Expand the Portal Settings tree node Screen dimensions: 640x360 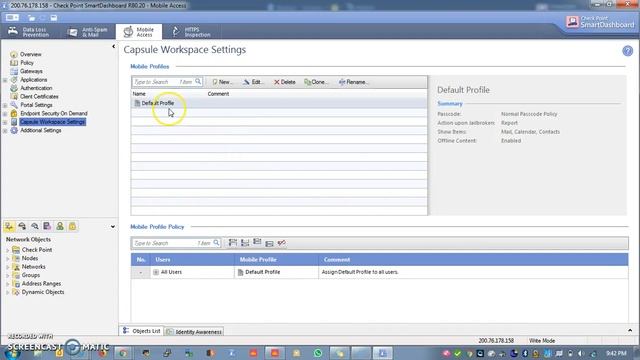click(5, 105)
